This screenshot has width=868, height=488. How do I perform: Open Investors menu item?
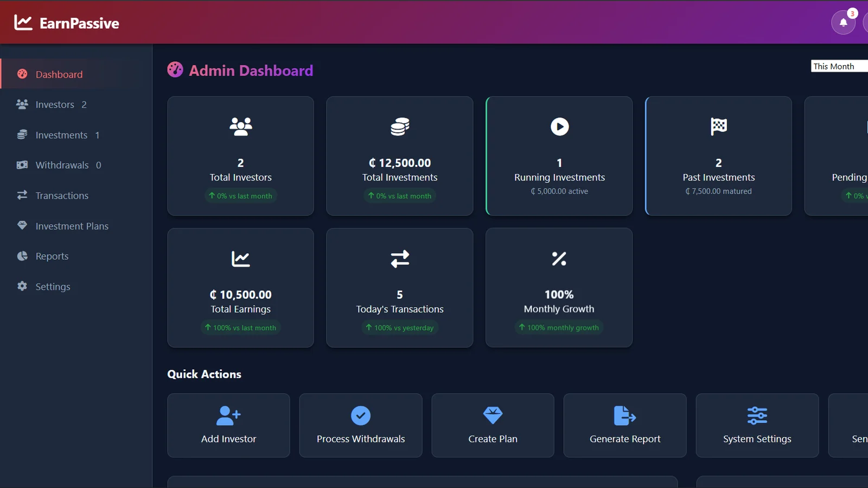coord(76,105)
